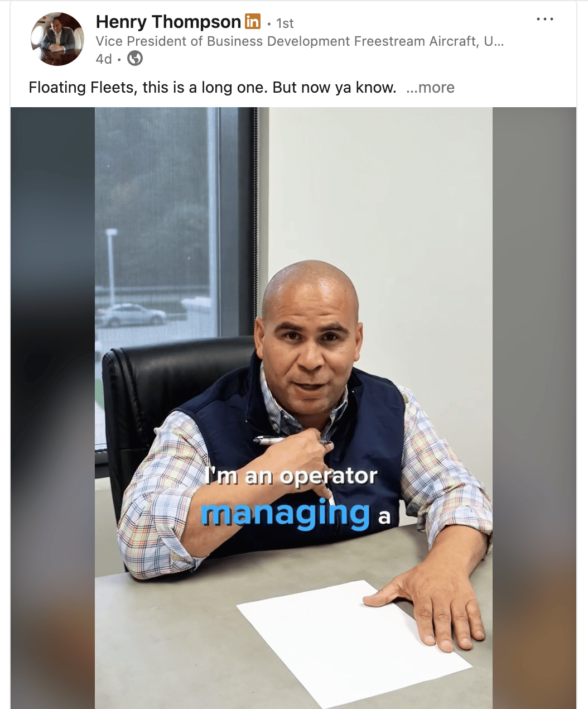
Task: Click the gold LinkedIn premium badge
Action: pyautogui.click(x=253, y=22)
